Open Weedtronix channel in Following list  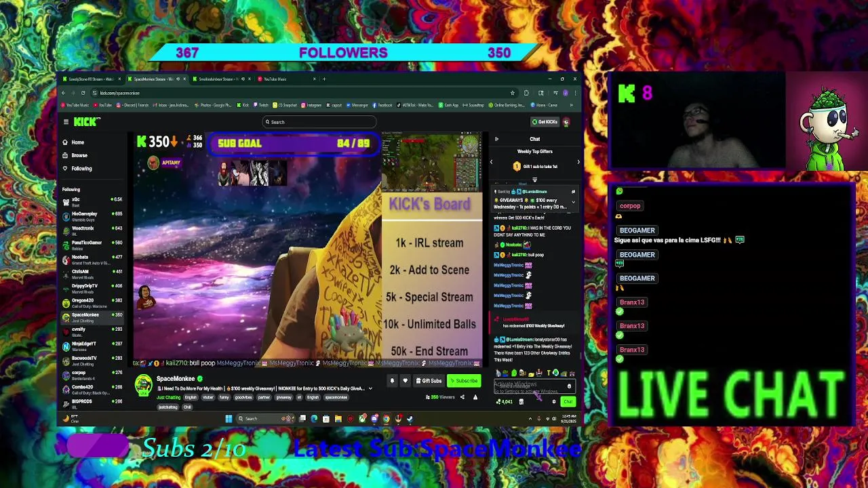click(x=92, y=230)
